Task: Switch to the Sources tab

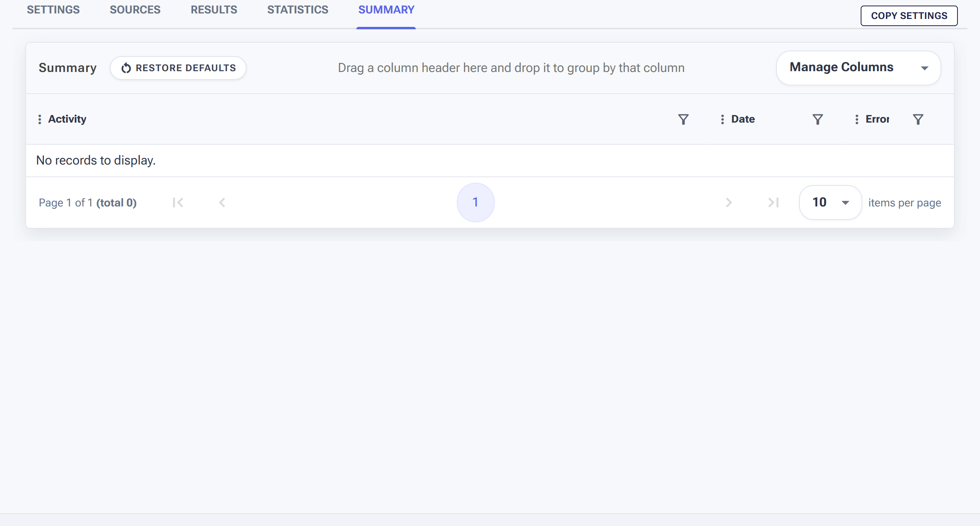Action: [135, 10]
